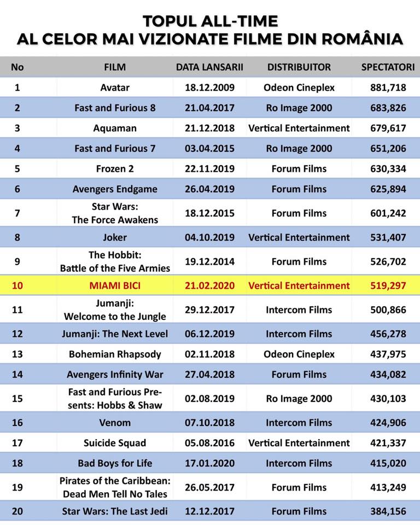Select the DATA LANSARII column header
The height and width of the screenshot is (525, 420).
209,67
